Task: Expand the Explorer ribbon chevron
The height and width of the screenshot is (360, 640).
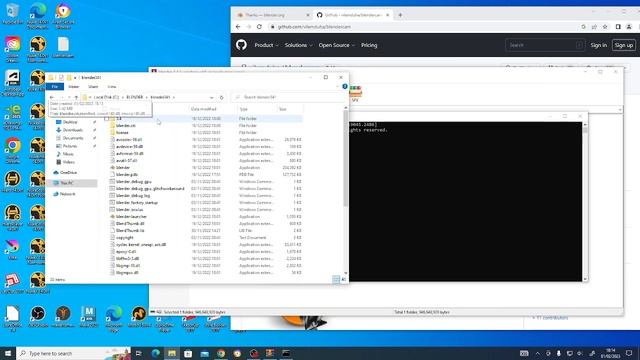Action: [x=338, y=87]
